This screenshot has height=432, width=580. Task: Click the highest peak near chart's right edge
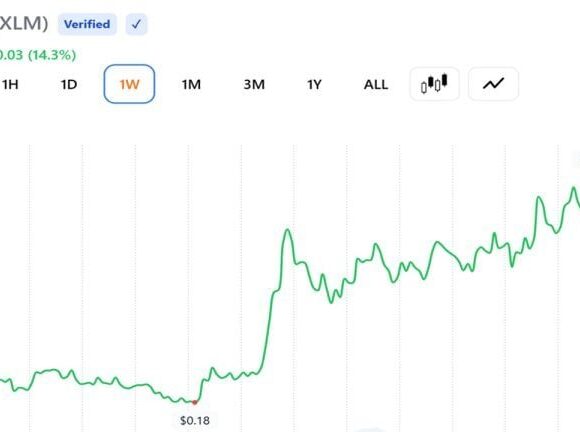(x=574, y=188)
